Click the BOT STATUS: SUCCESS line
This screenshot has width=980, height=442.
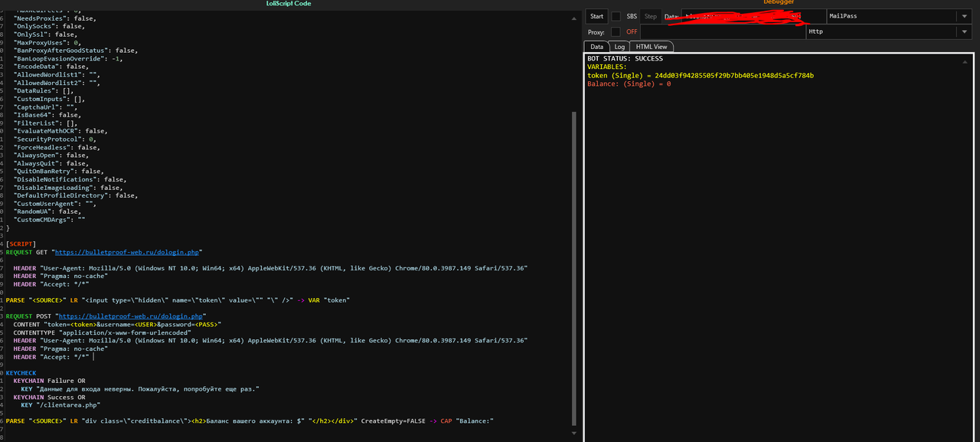coord(625,58)
